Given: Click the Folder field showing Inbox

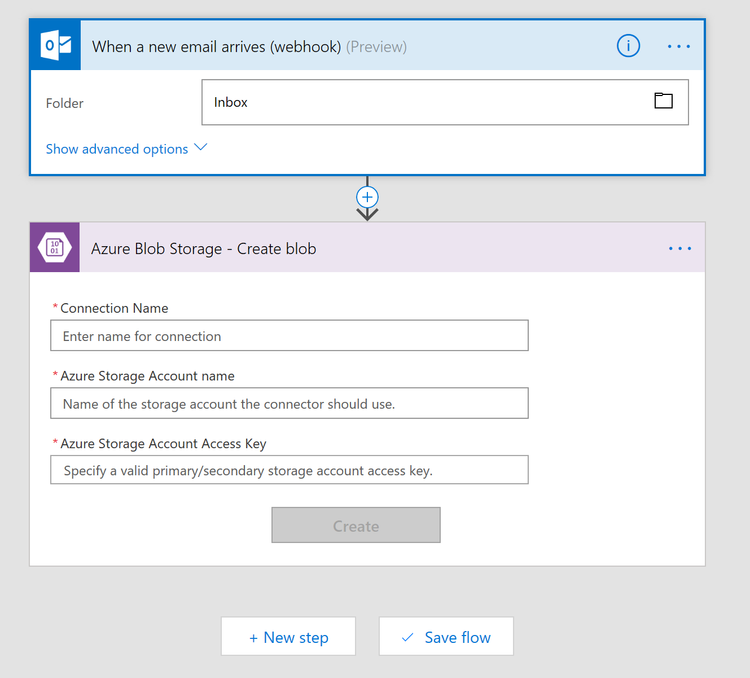Looking at the screenshot, I should tap(445, 102).
